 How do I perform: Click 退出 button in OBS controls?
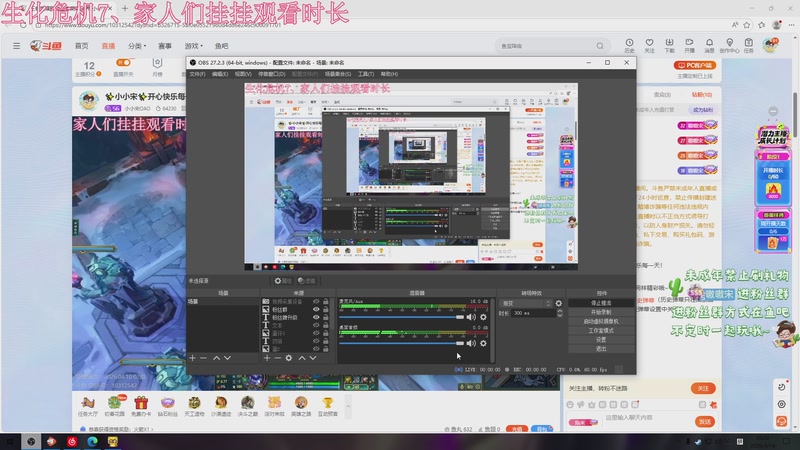tap(601, 349)
